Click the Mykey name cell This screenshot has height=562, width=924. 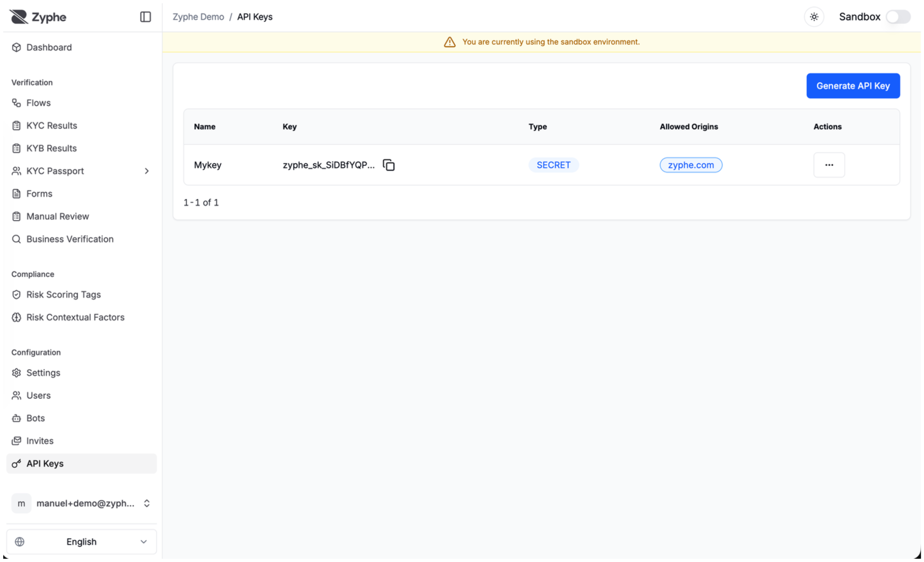click(x=207, y=165)
